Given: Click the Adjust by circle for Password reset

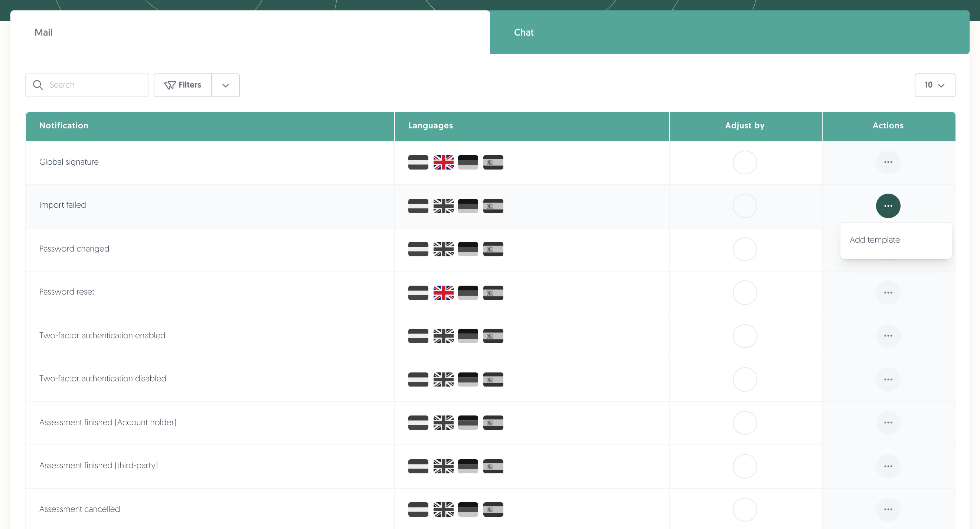Looking at the screenshot, I should (x=745, y=292).
